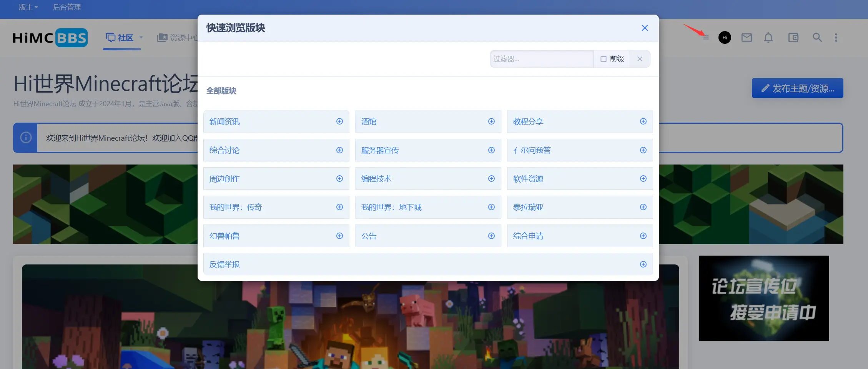Click the 发布主题/资源 button
868x369 pixels.
click(x=797, y=88)
